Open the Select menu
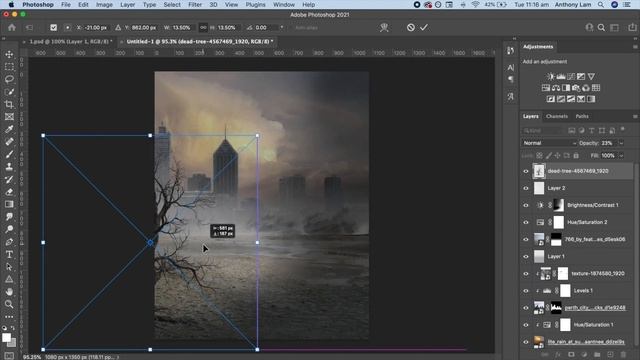Image resolution: width=640 pixels, height=360 pixels. coord(172,4)
